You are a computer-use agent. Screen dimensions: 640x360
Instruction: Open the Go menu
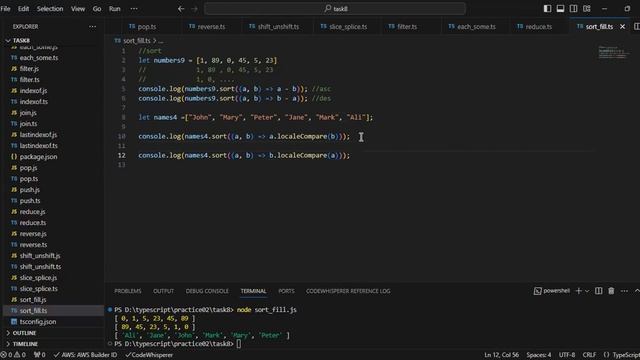click(97, 9)
